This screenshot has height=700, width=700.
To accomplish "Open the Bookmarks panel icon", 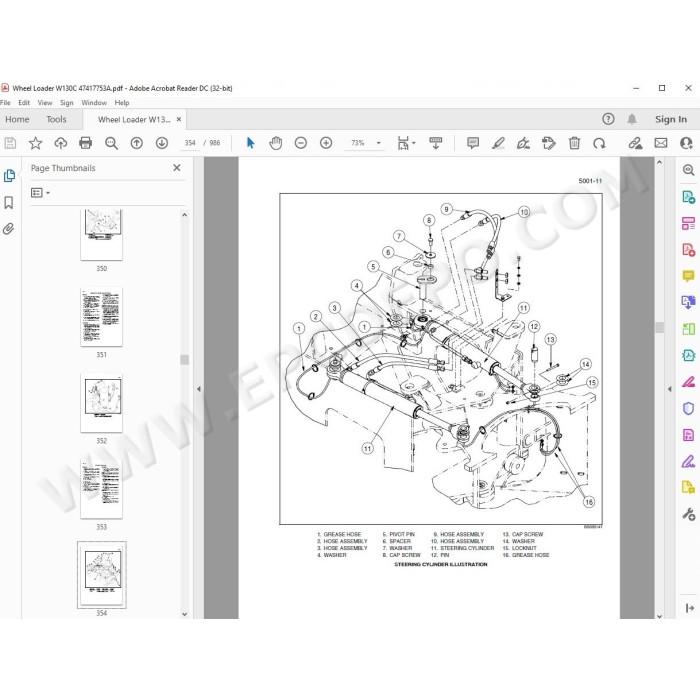I will point(8,203).
